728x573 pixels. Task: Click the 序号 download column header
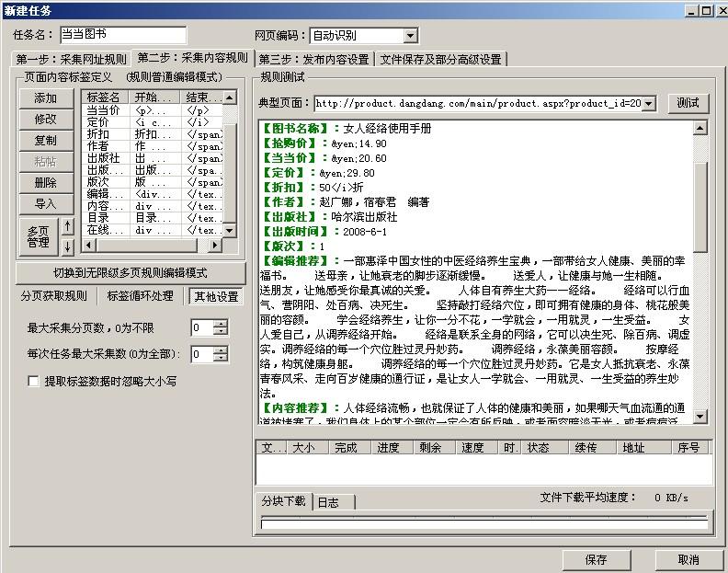(690, 447)
